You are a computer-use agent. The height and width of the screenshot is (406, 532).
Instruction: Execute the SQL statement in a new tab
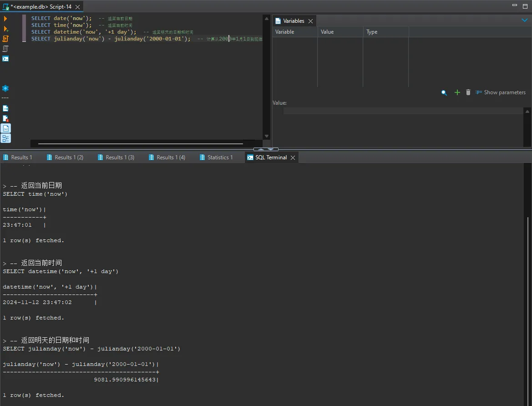click(x=6, y=29)
